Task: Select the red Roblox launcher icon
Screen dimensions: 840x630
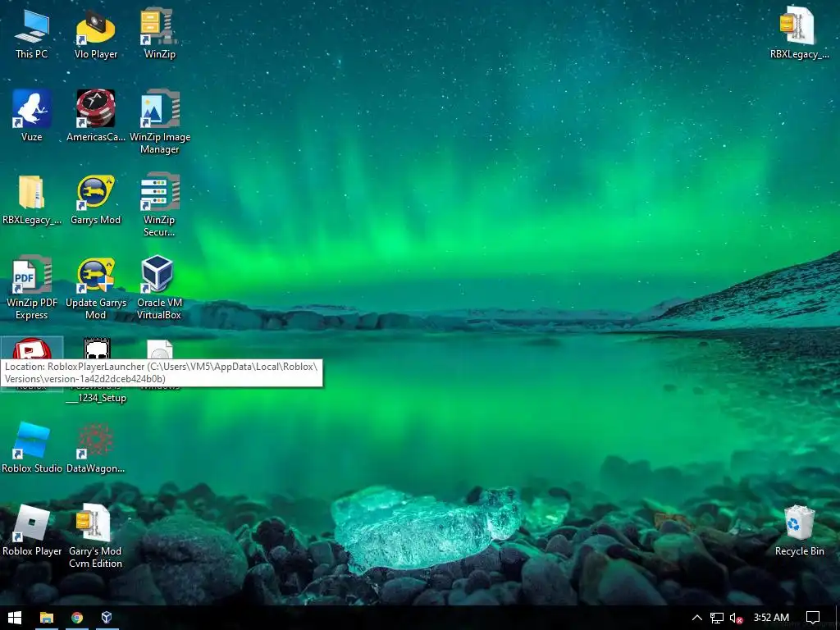Action: pos(32,349)
